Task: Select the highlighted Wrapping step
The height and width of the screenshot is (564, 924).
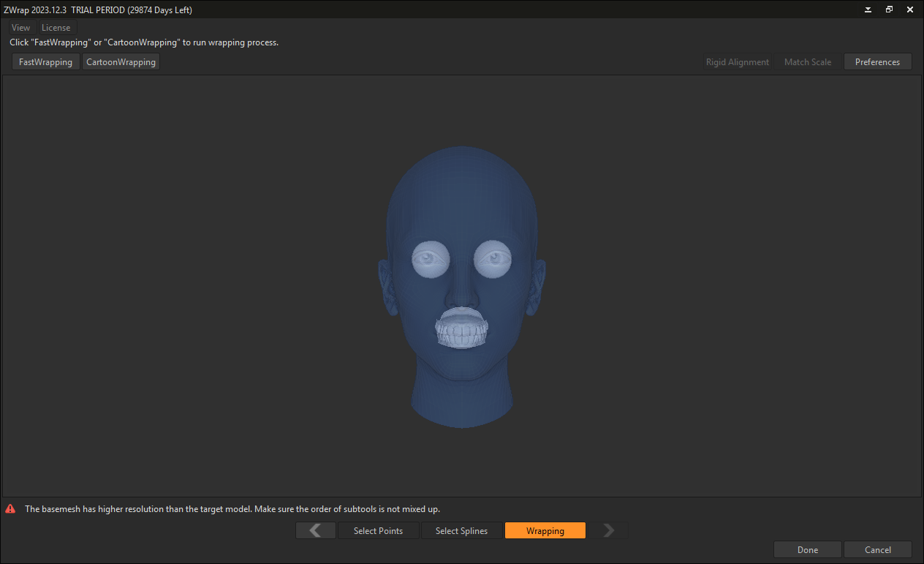Action: tap(545, 530)
